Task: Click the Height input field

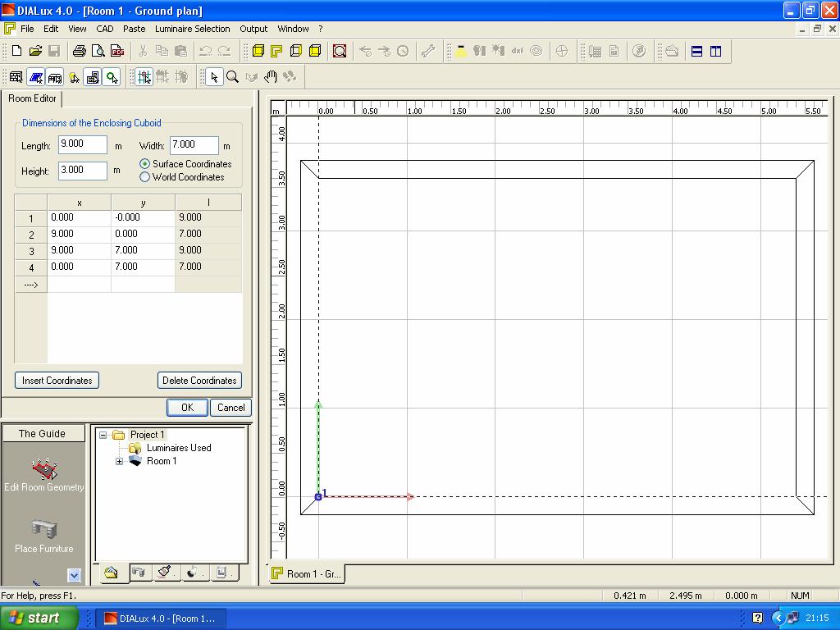Action: 83,171
